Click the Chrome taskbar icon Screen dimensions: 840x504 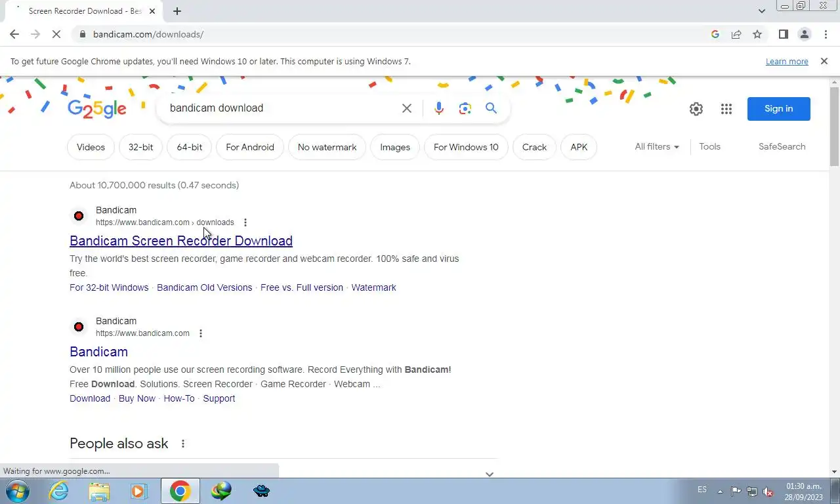tap(180, 491)
